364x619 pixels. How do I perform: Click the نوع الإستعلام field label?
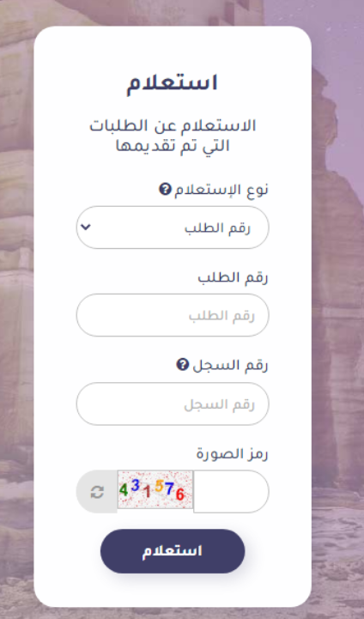[221, 190]
